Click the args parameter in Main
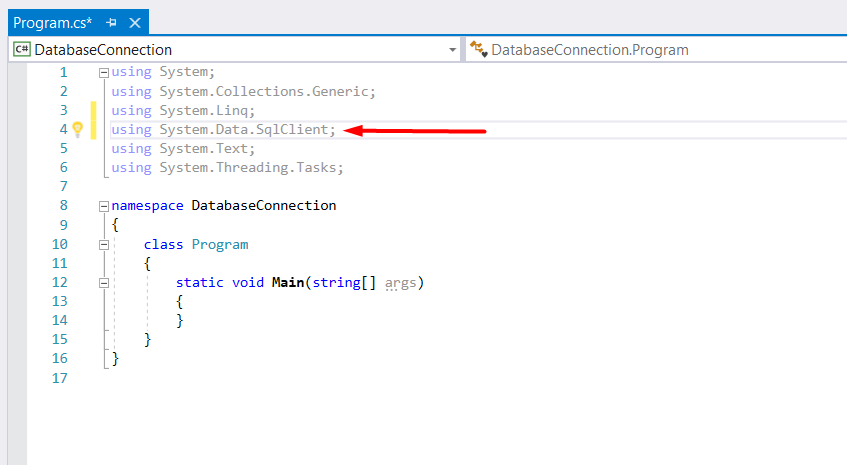Viewport: 847px width, 465px height. pyautogui.click(x=401, y=283)
